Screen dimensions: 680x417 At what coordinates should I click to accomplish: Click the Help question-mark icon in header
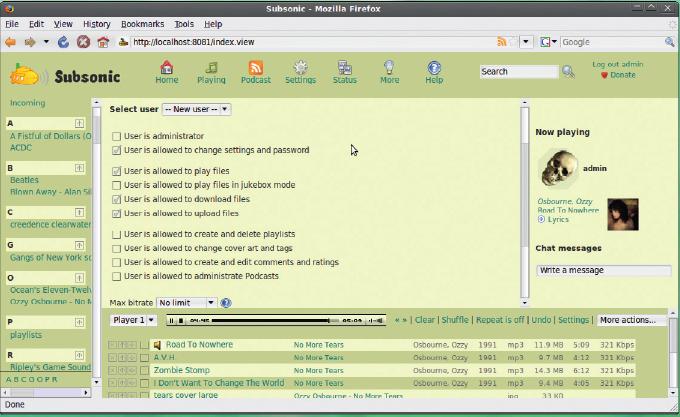point(434,68)
